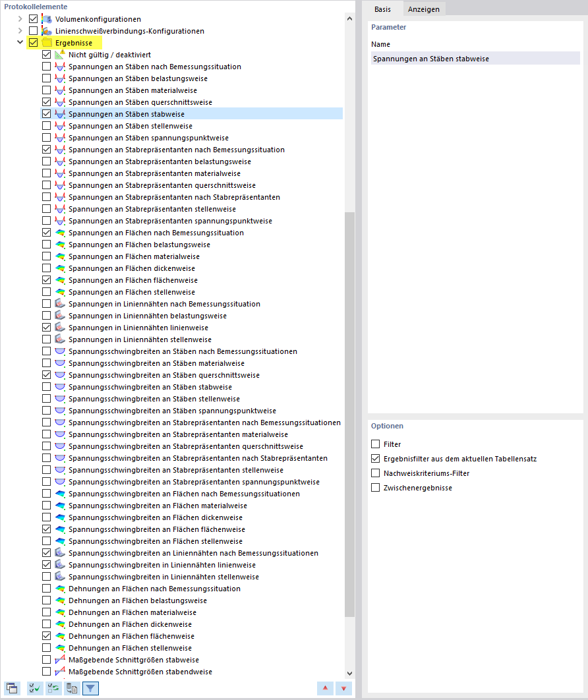Select 'Spannungsschwingbreiten an Stäben stellenweise' row
The image size is (588, 700).
[x=154, y=399]
